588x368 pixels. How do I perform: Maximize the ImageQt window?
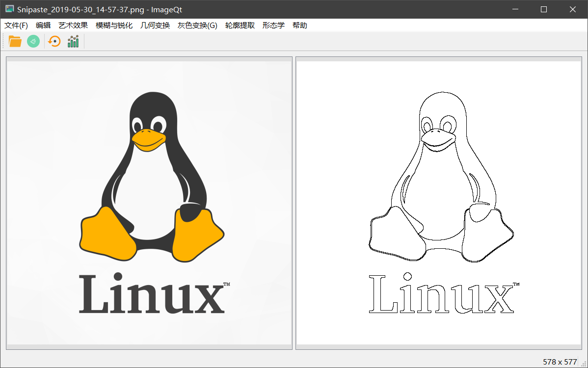(x=544, y=9)
